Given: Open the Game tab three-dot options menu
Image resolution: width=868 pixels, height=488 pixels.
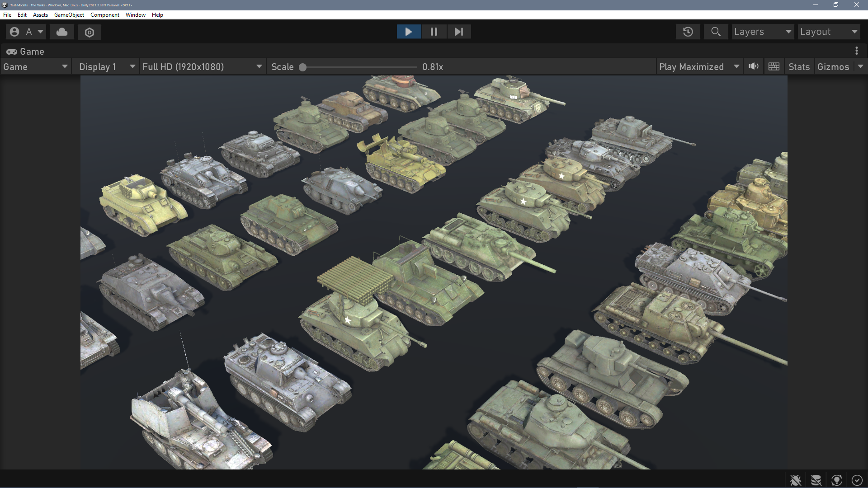Looking at the screenshot, I should click(856, 51).
